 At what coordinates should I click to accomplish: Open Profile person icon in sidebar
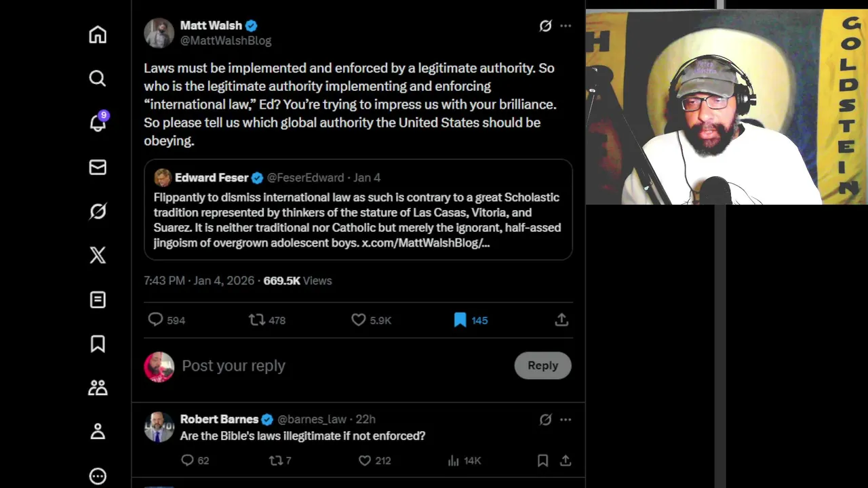[x=98, y=432]
